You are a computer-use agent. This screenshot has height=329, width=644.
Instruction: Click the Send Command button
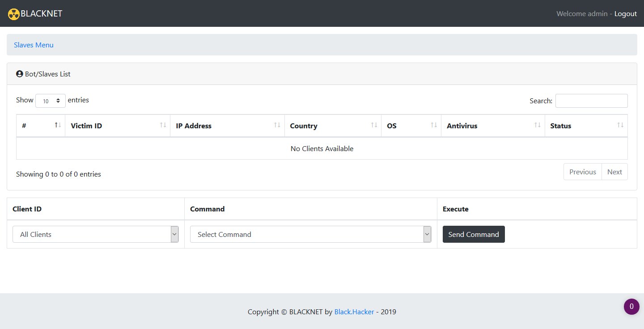[x=474, y=234]
